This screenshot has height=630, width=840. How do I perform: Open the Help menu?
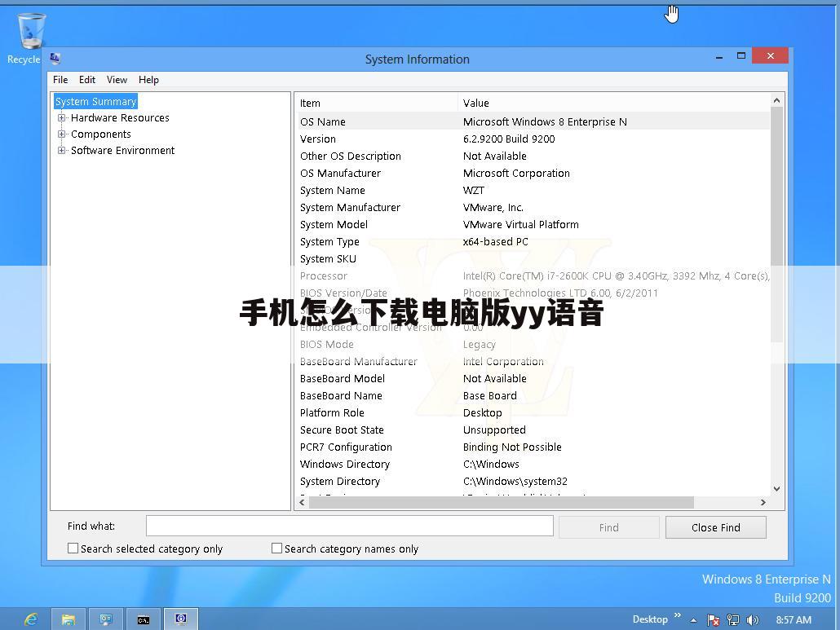point(148,80)
